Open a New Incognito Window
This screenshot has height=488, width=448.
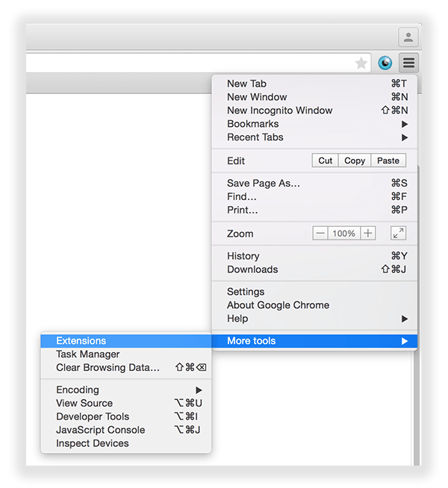tap(314, 110)
